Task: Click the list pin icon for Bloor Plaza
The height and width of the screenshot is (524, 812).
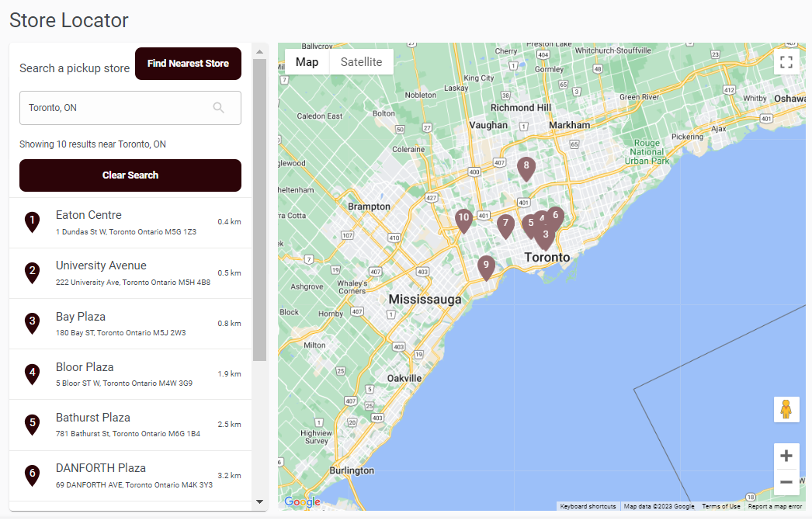Action: coord(32,374)
